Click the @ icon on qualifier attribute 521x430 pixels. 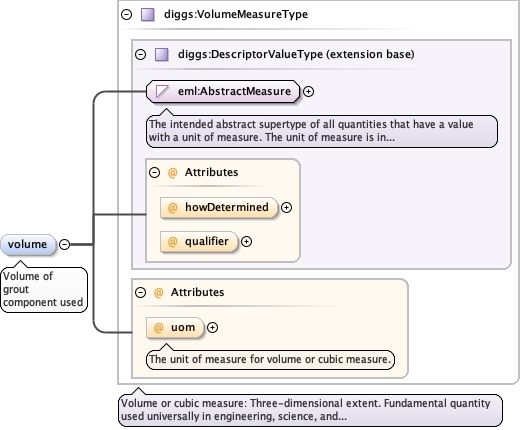[x=172, y=242]
